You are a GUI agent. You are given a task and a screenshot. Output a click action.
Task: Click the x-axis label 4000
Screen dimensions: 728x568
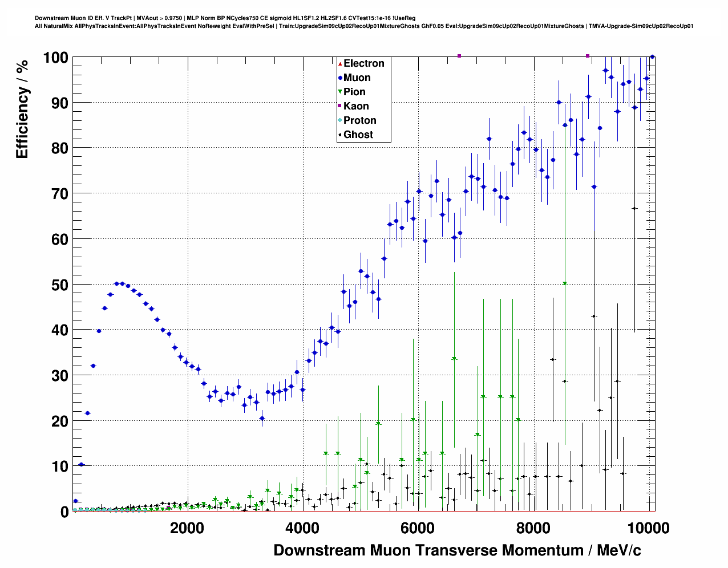302,528
